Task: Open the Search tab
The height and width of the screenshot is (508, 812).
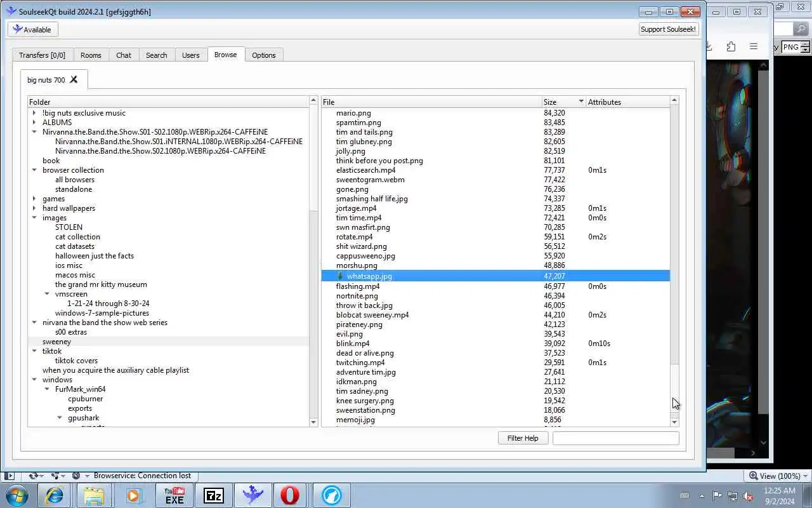Action: 156,55
